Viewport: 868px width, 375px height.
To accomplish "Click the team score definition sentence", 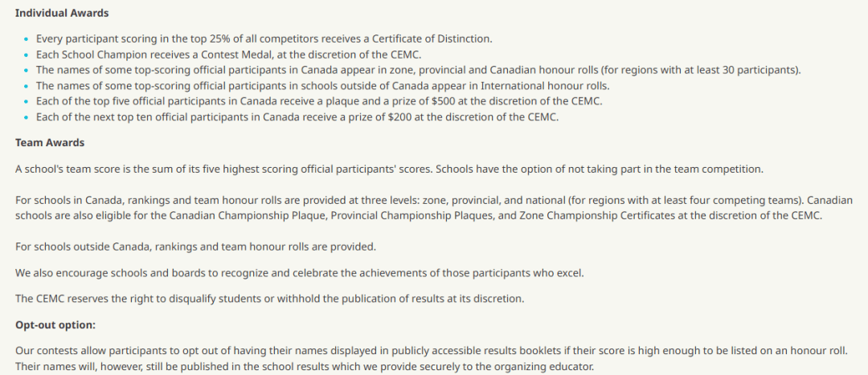I will (x=224, y=169).
